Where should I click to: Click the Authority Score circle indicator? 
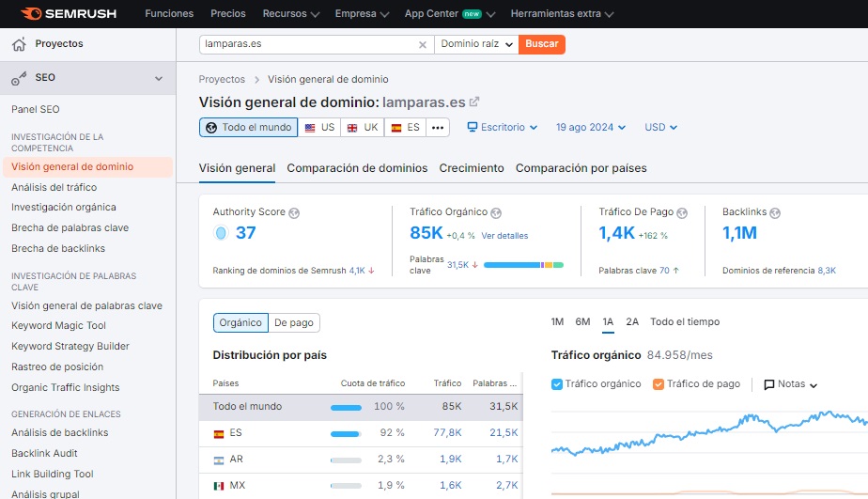(x=221, y=233)
